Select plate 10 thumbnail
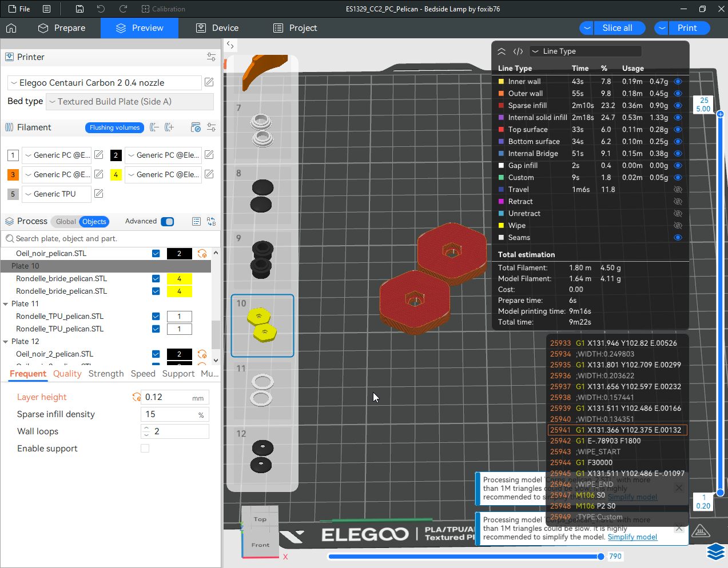The width and height of the screenshot is (728, 568). (262, 326)
